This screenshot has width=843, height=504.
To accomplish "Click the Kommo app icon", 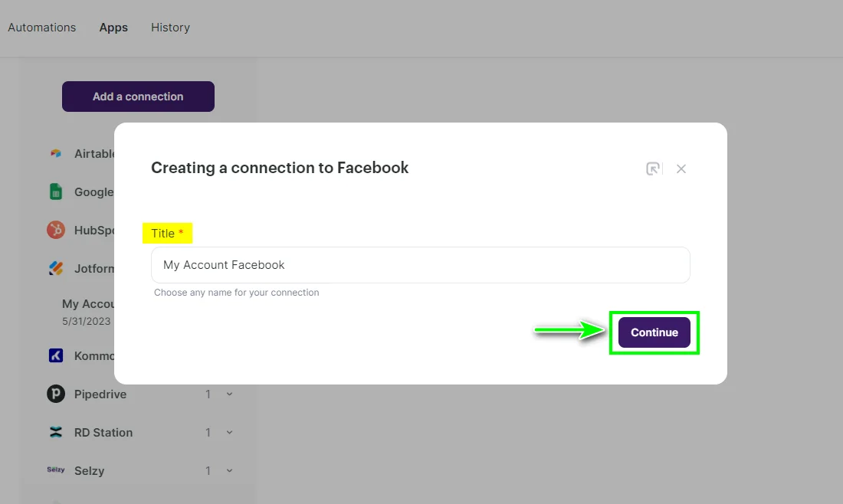I will pos(56,355).
